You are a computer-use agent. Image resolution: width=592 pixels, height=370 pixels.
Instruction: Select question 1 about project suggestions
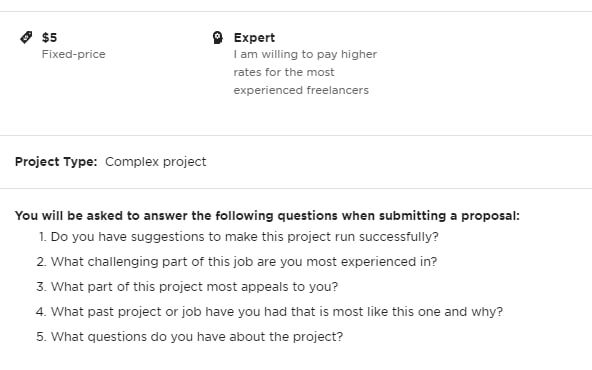(239, 237)
